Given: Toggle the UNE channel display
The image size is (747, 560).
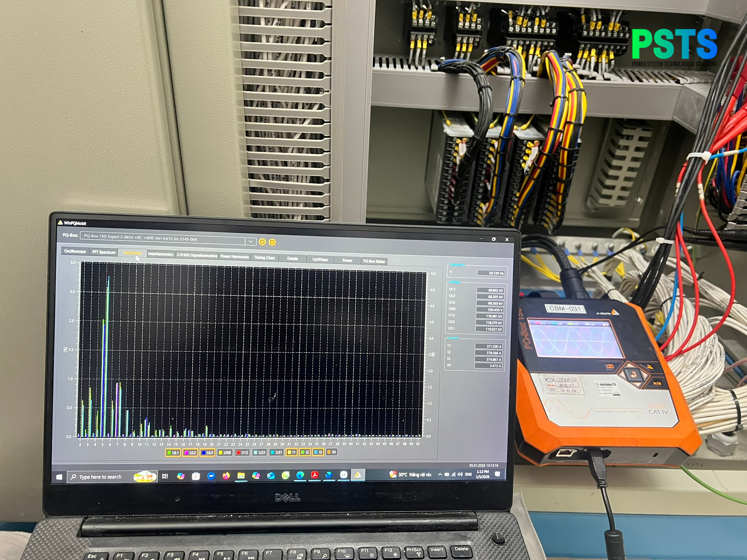Looking at the screenshot, I should 225,452.
